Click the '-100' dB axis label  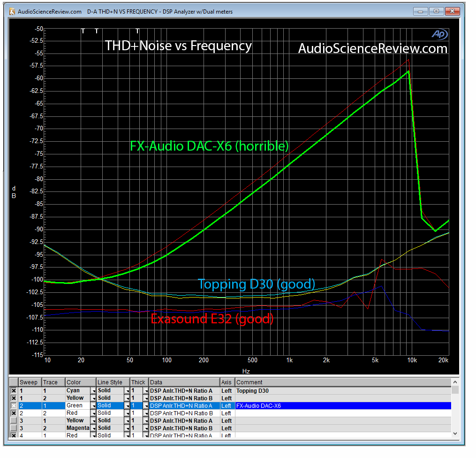point(37,279)
